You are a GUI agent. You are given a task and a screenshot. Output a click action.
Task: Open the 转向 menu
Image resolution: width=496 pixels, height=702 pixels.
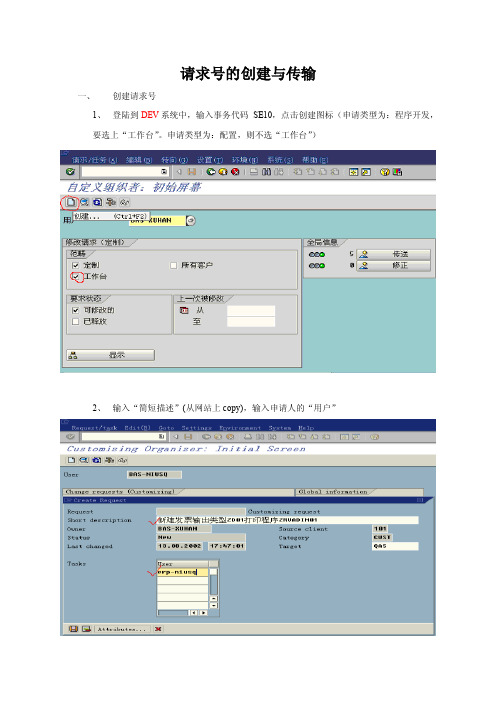[174, 160]
